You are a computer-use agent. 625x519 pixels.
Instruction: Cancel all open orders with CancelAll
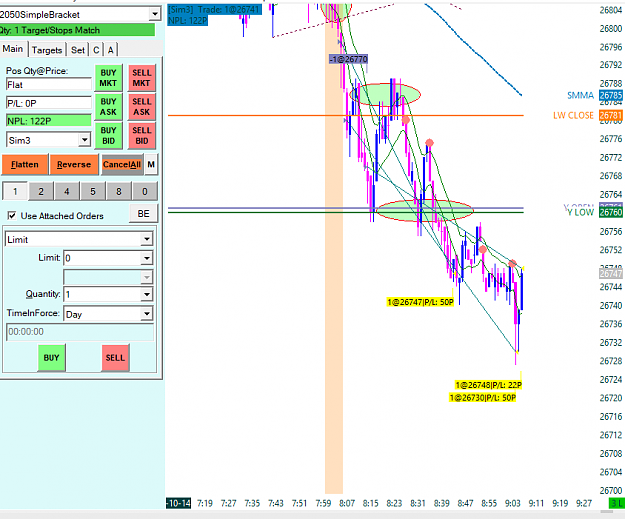[122, 165]
